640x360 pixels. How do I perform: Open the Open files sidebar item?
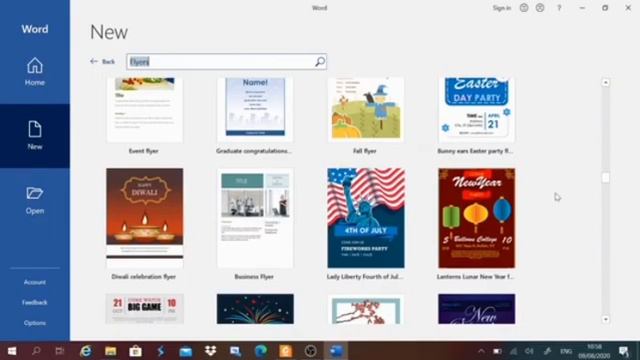point(35,200)
